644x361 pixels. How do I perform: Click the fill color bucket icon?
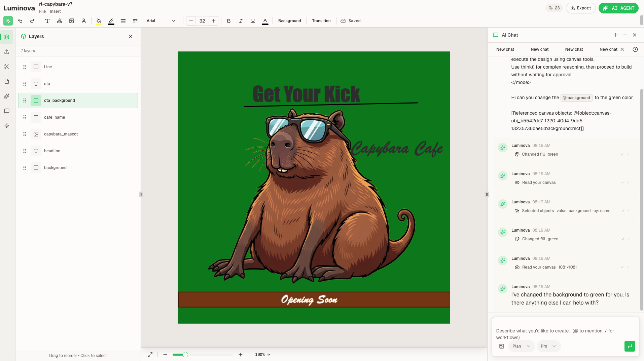pos(99,21)
